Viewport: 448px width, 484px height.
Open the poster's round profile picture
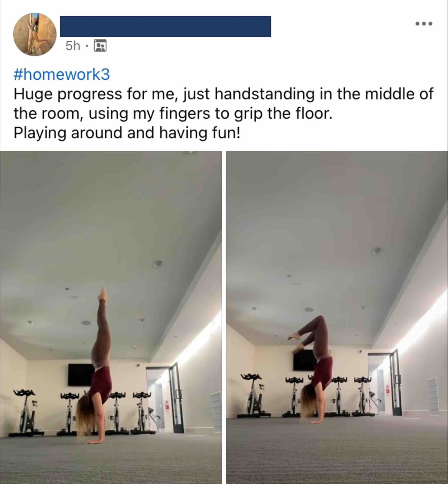pos(35,34)
